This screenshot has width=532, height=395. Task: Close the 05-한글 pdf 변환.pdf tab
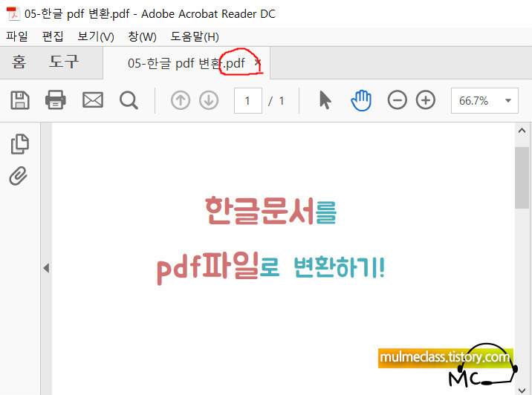pos(258,62)
